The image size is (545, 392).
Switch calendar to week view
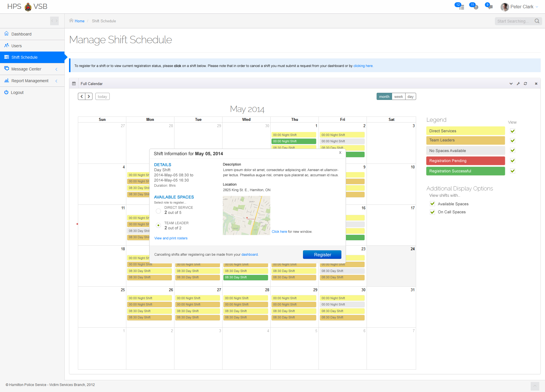click(x=398, y=96)
